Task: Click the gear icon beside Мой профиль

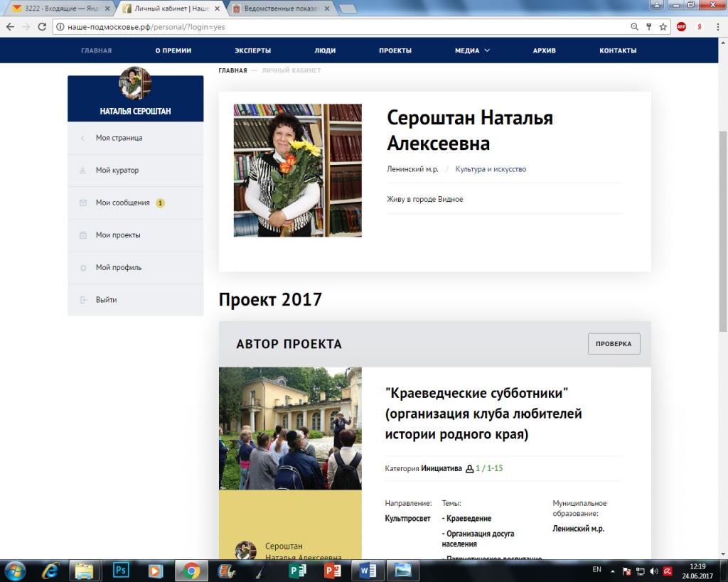Action: point(83,268)
